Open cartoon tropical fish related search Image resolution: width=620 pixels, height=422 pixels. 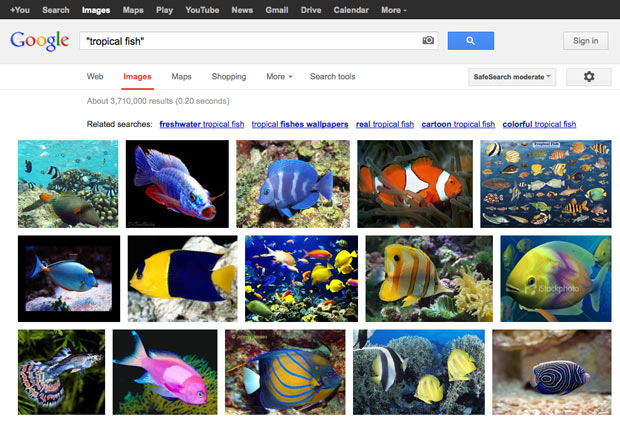(458, 124)
